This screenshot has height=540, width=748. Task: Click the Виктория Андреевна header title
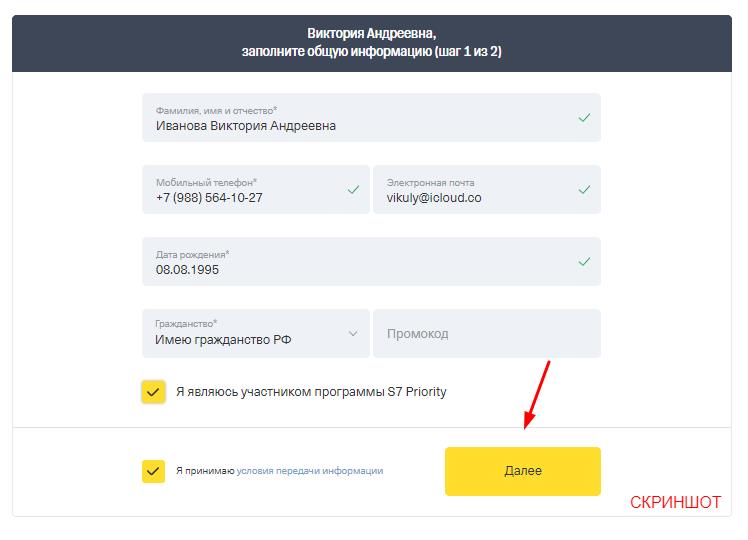coord(372,33)
